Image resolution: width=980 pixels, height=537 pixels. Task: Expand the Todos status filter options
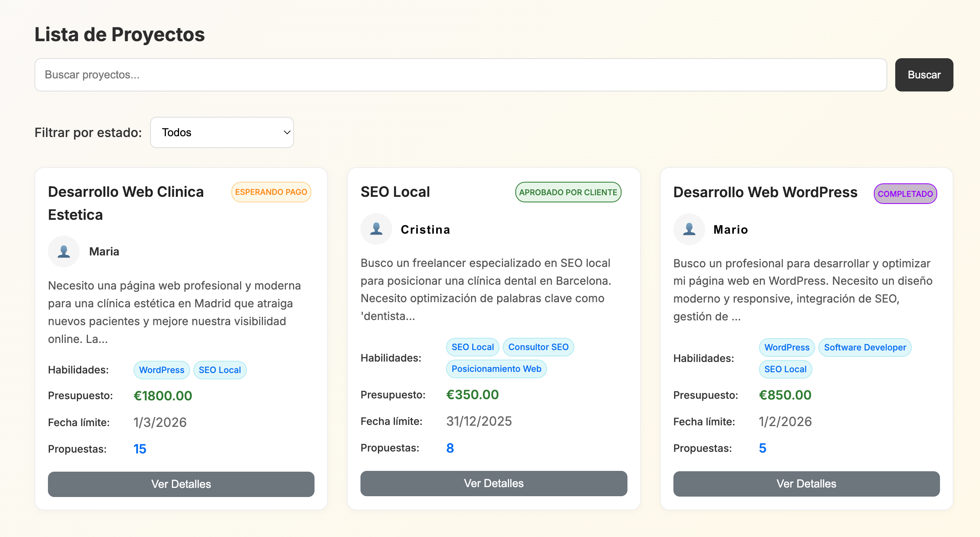221,132
